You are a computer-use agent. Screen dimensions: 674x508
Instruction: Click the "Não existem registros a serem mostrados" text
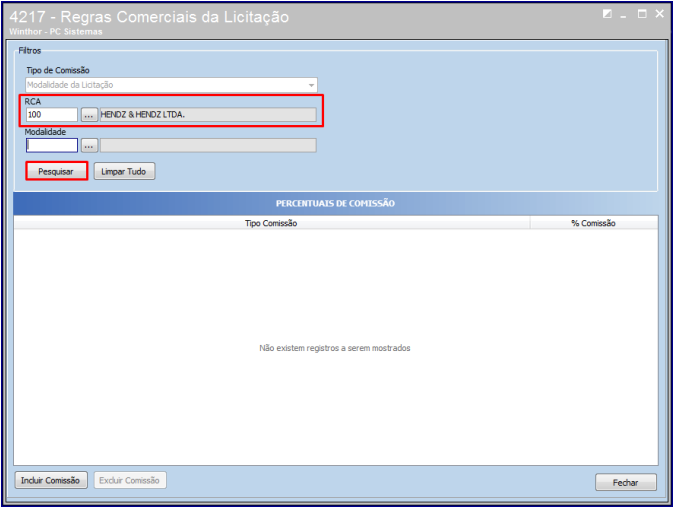(x=334, y=348)
